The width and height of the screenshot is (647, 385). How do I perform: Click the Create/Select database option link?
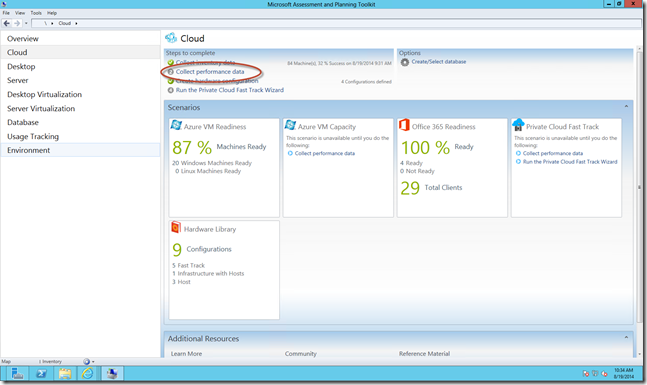tap(439, 61)
